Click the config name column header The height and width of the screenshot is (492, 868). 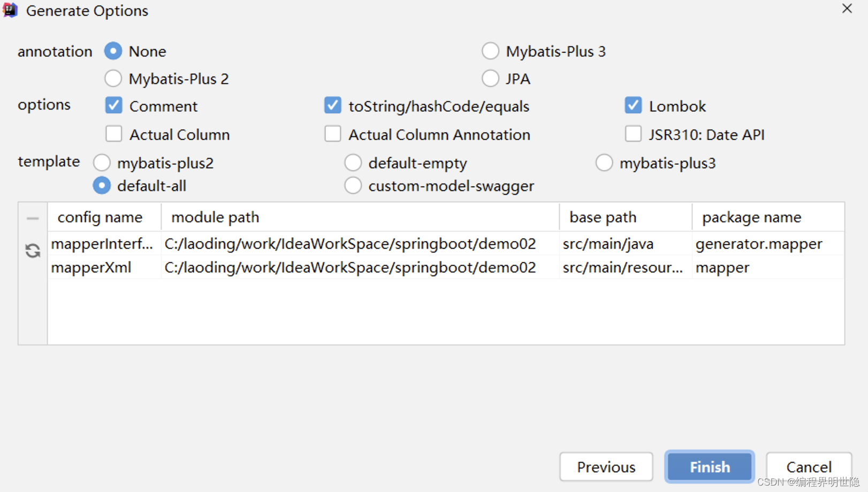[104, 217]
